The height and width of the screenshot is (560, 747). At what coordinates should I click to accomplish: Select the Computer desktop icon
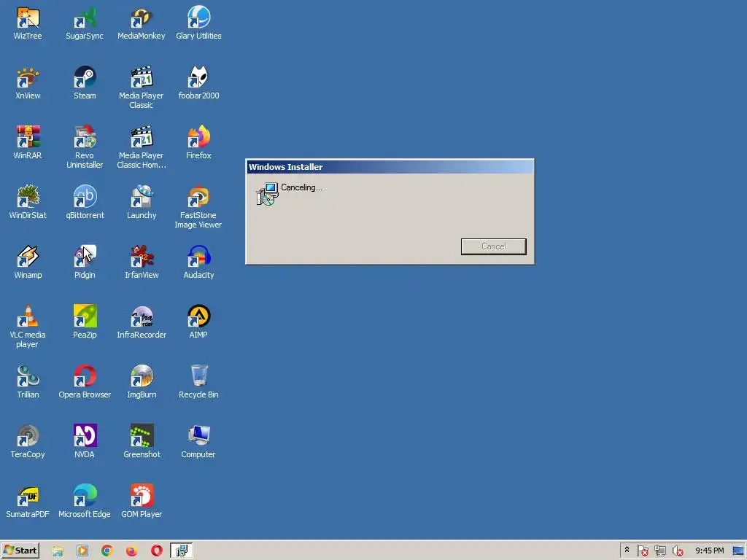coord(198,441)
